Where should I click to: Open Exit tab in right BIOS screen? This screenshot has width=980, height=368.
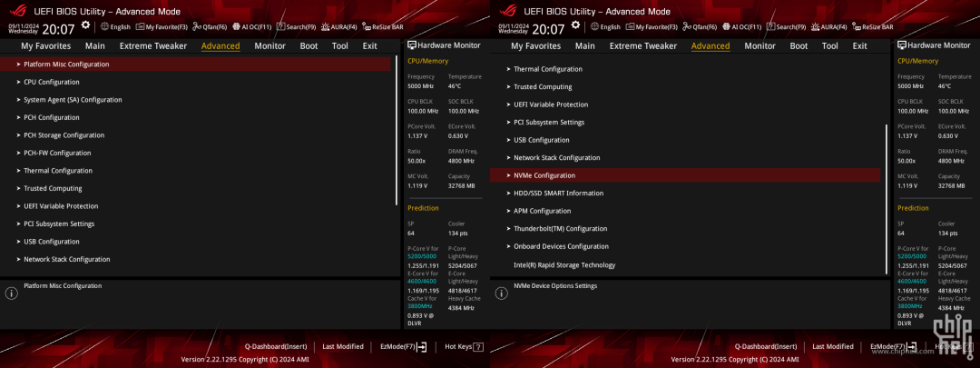(860, 45)
